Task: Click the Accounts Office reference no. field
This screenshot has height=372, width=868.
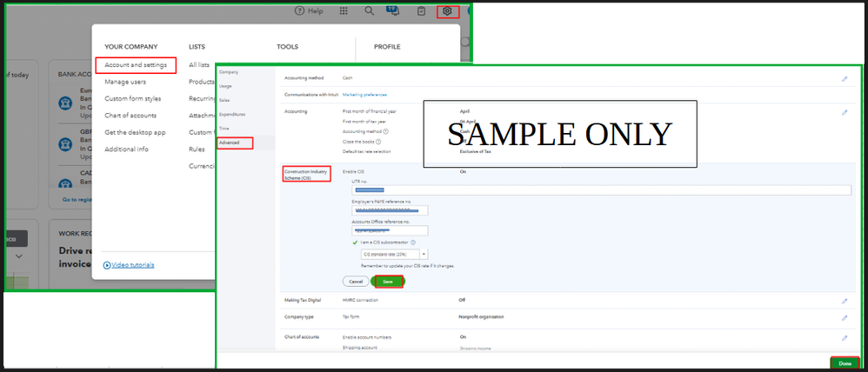Action: [390, 231]
